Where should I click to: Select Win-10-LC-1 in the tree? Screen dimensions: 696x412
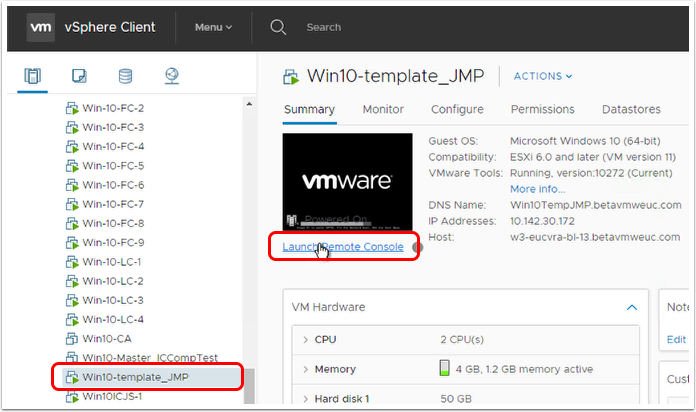112,262
